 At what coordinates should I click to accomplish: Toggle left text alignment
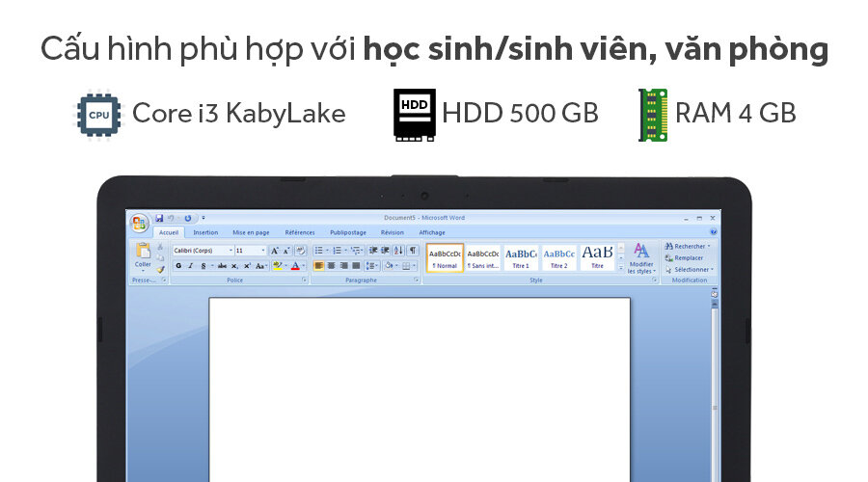pos(319,265)
